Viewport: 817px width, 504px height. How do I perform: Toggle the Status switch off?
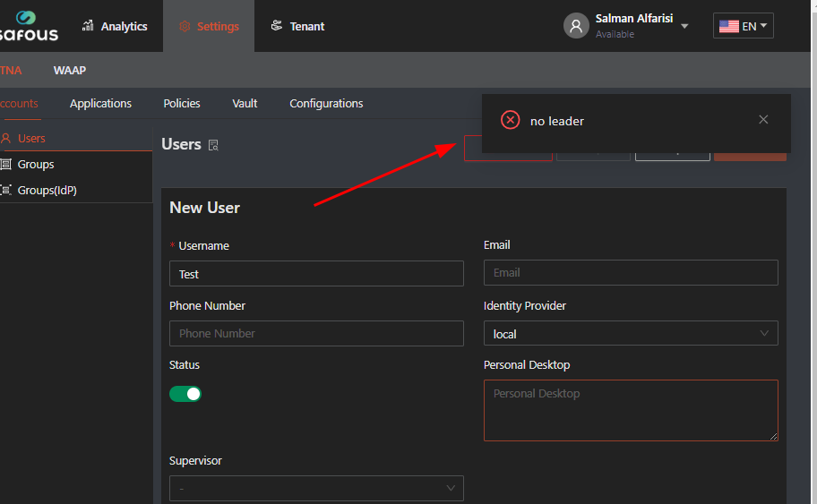tap(185, 394)
